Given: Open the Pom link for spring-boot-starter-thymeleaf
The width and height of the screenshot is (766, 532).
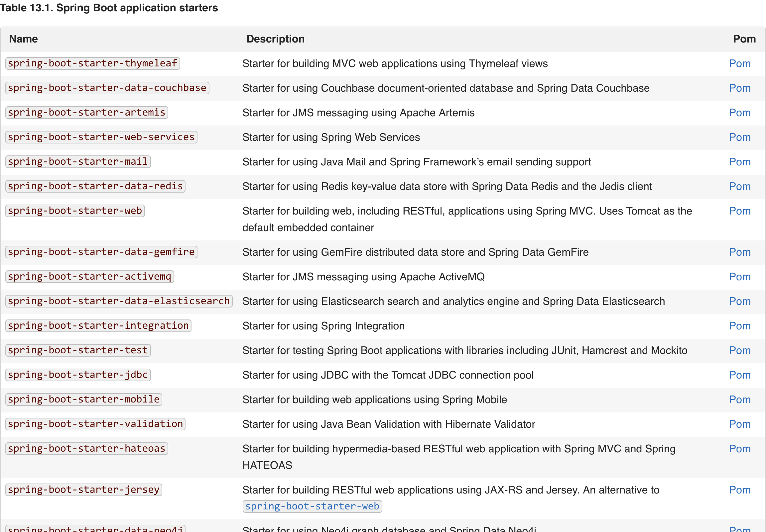Looking at the screenshot, I should 739,63.
